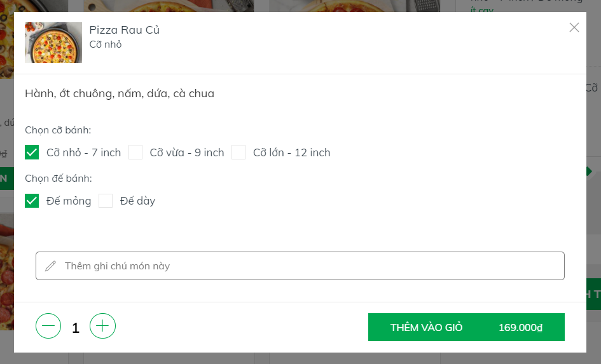
Task: Enable the Đế dày crust option
Action: click(x=106, y=201)
